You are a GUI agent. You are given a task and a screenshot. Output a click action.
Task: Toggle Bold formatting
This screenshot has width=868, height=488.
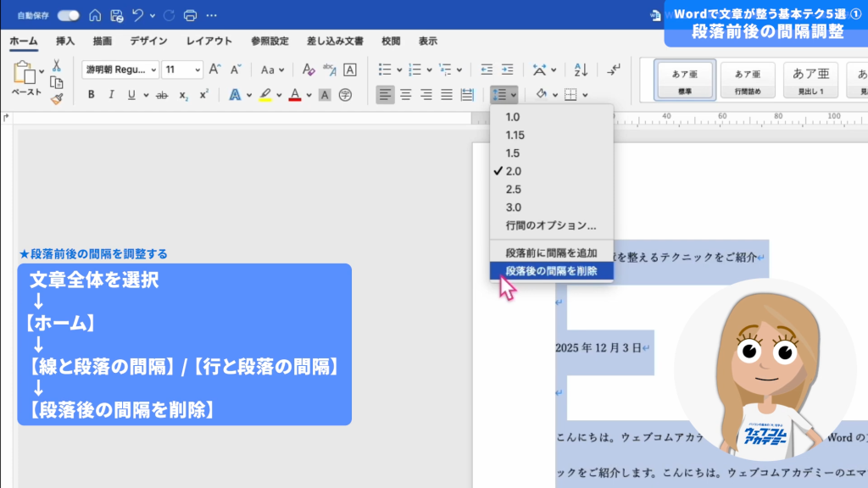(91, 95)
